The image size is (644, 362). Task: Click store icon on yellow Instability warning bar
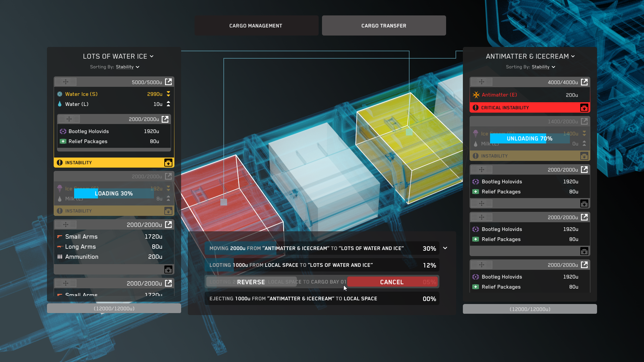168,163
